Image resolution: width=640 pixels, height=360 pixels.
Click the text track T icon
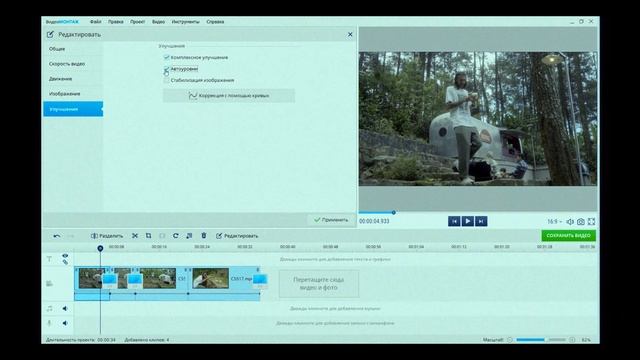point(49,259)
